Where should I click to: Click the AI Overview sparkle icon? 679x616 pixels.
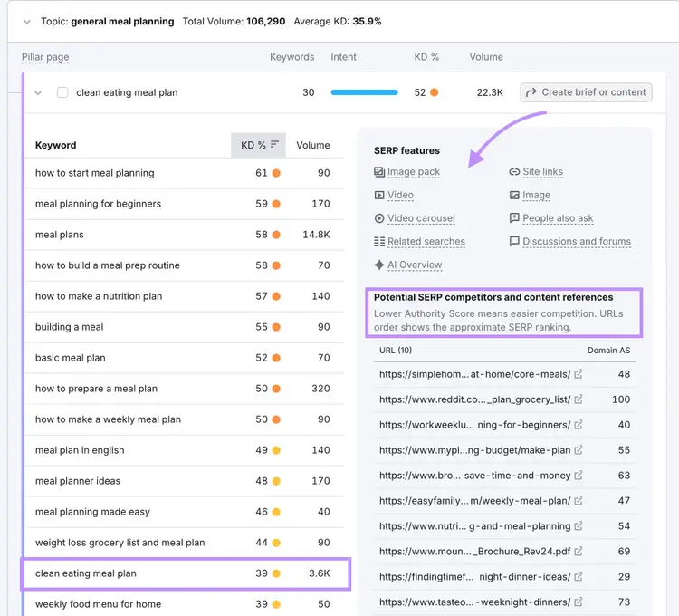point(379,265)
